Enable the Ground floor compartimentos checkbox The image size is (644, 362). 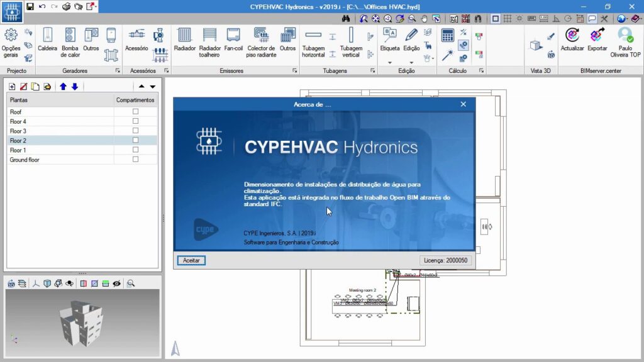pos(135,160)
